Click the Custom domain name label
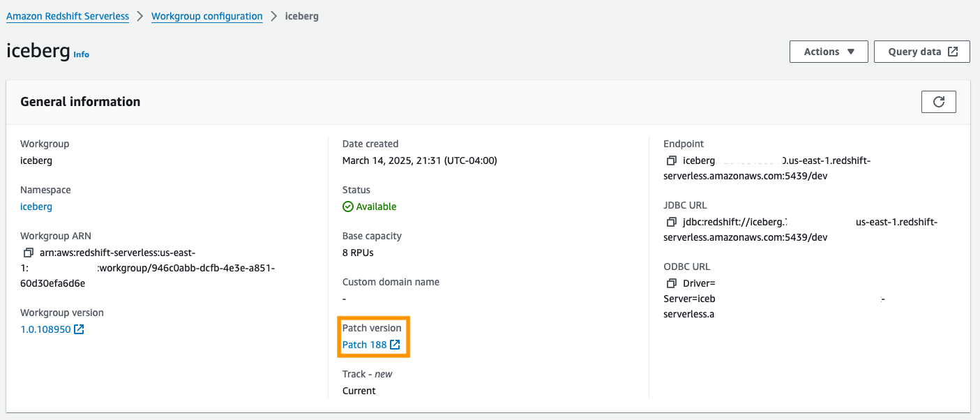The width and height of the screenshot is (980, 420). pos(391,282)
